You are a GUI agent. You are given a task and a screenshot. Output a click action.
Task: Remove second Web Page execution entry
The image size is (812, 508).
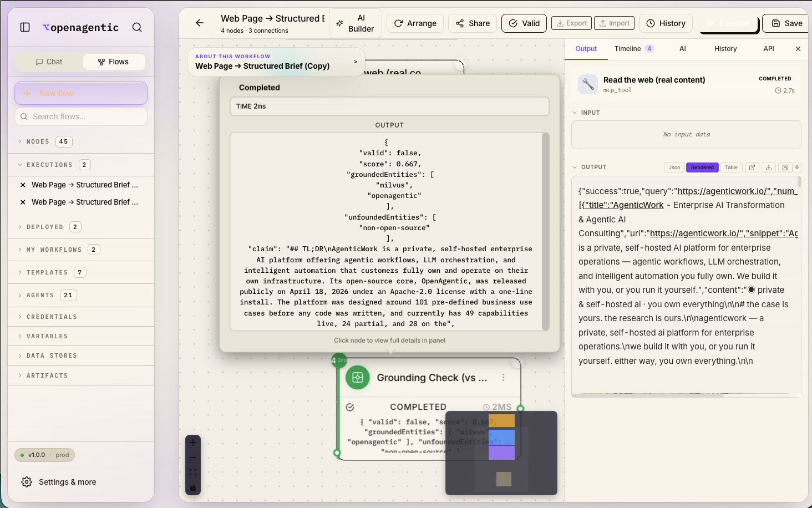[x=23, y=202]
